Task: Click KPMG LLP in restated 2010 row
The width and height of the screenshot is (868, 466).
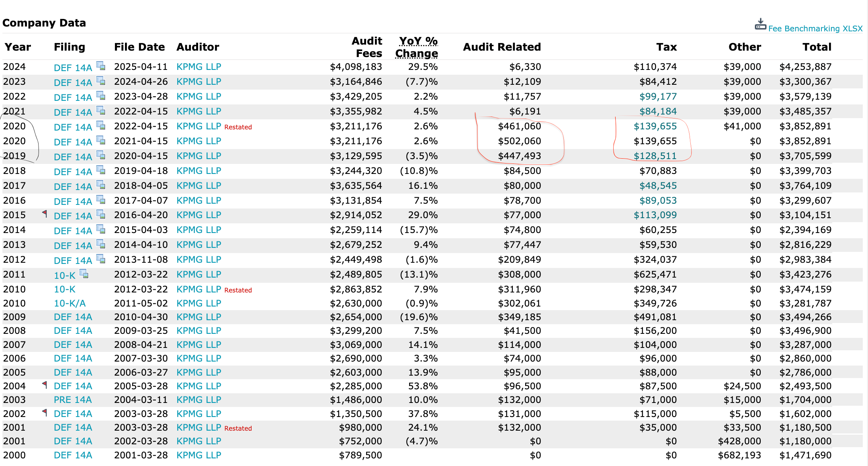Action: pos(199,289)
